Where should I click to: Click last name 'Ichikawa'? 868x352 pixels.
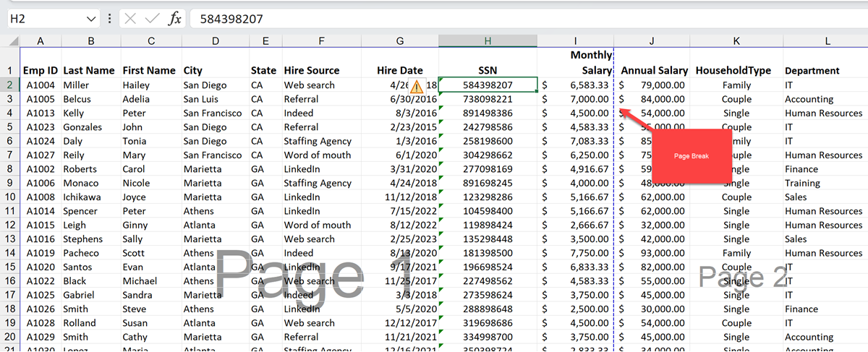[83, 197]
